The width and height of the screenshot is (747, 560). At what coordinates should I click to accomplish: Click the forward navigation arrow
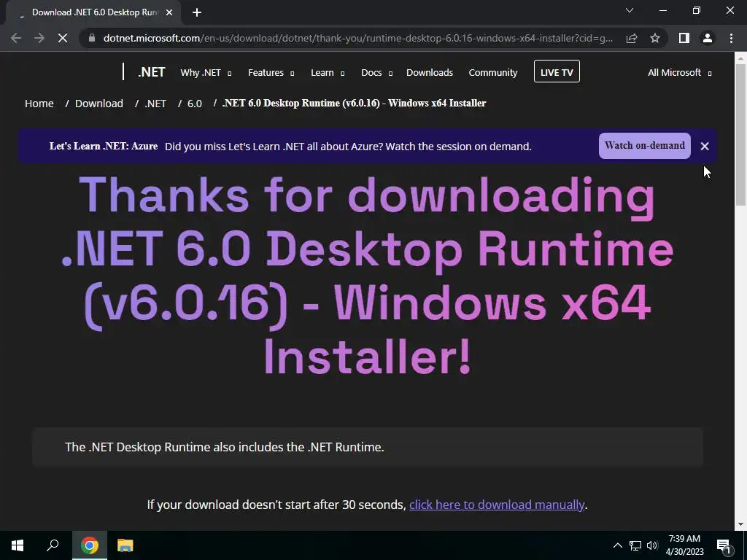pos(39,38)
